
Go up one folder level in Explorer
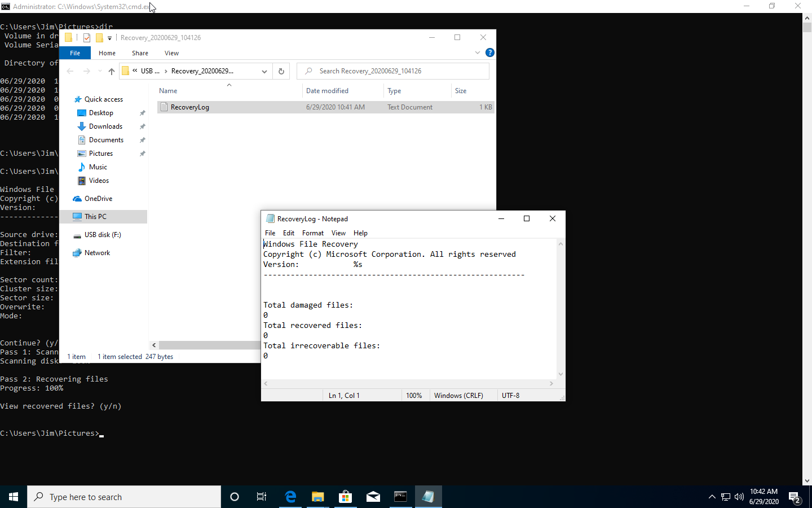pos(112,71)
